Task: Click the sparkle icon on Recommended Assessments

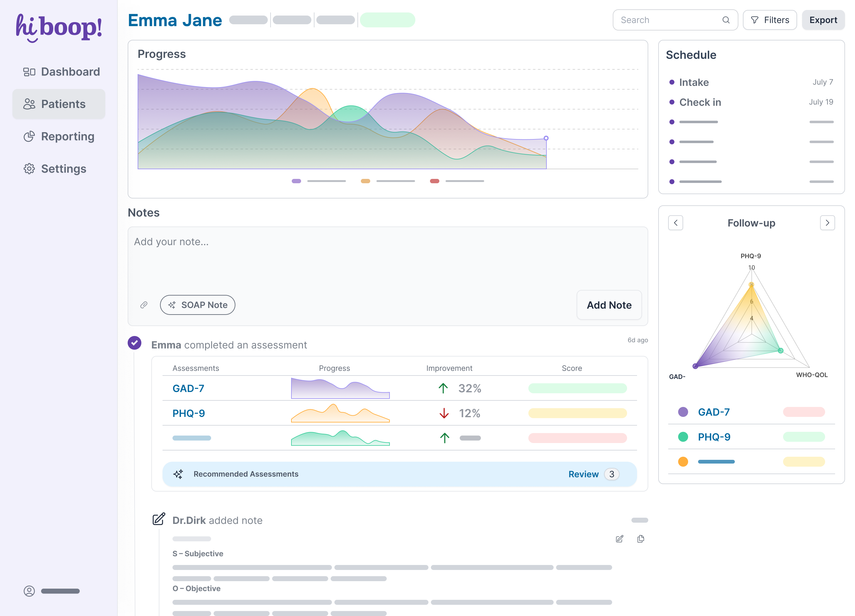Action: tap(178, 474)
